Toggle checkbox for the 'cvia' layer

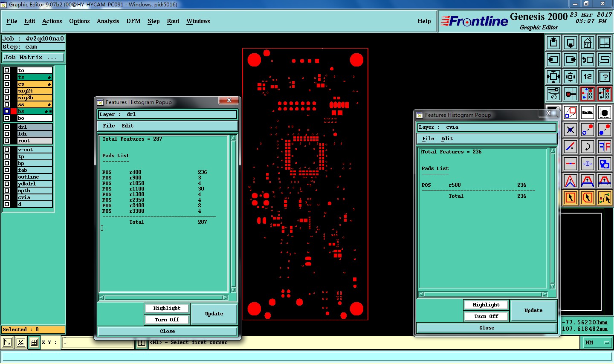[7, 197]
